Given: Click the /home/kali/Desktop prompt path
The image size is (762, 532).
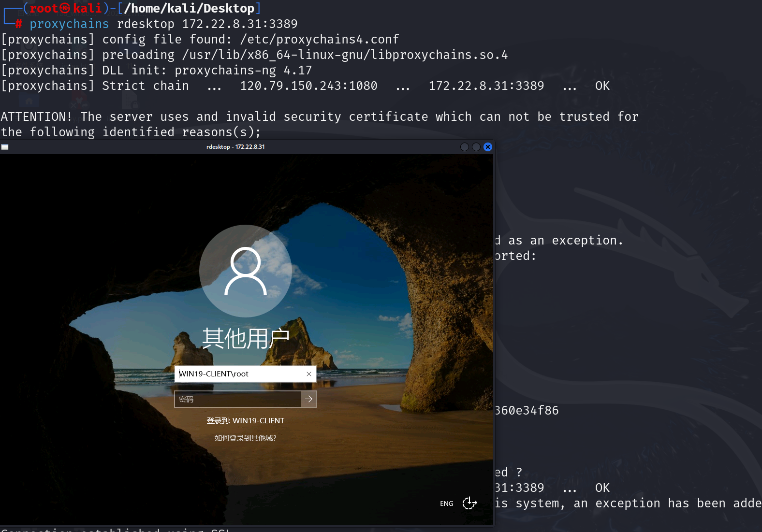Looking at the screenshot, I should 189,8.
